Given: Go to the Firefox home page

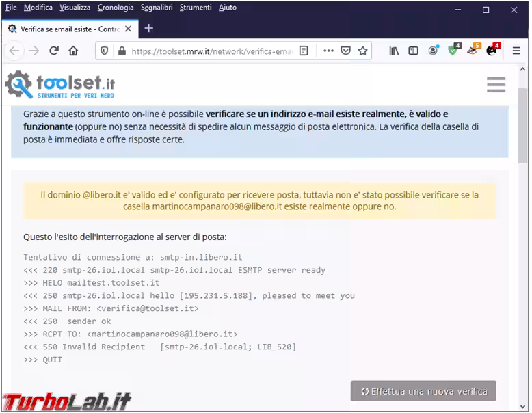Looking at the screenshot, I should pyautogui.click(x=73, y=51).
